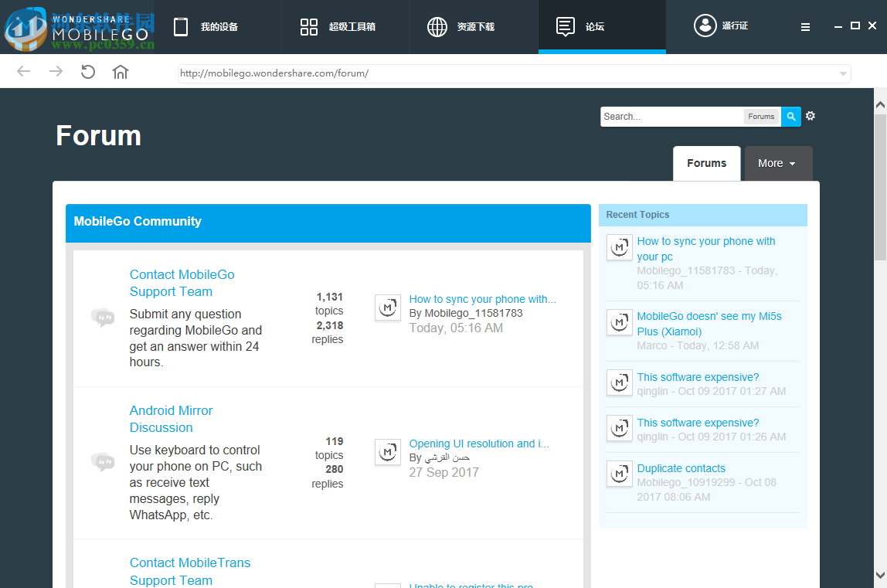Image resolution: width=887 pixels, height=588 pixels.
Task: Click the home icon in the browser bar
Action: [120, 71]
